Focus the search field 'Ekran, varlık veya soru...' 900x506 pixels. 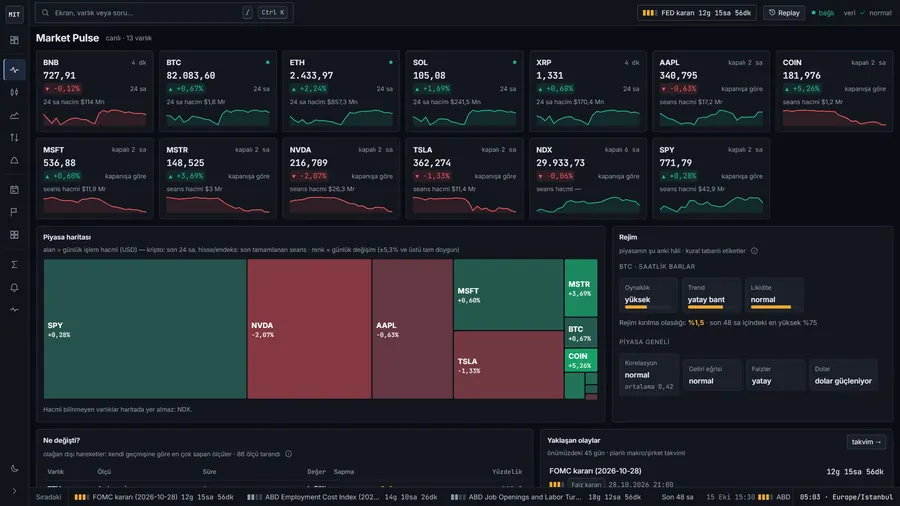click(x=164, y=13)
